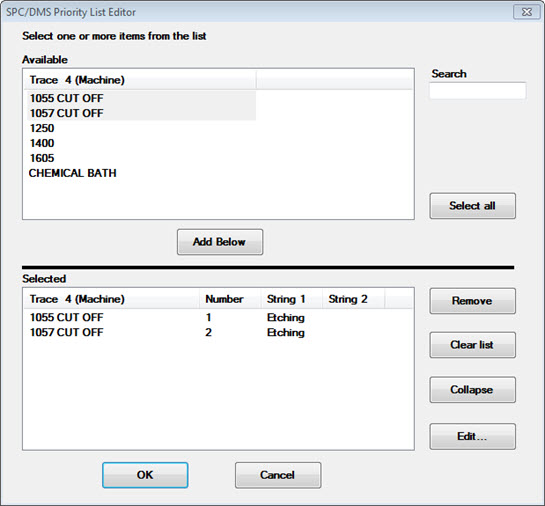The image size is (545, 506).
Task: Open Edit dialog for selection
Action: (x=472, y=436)
